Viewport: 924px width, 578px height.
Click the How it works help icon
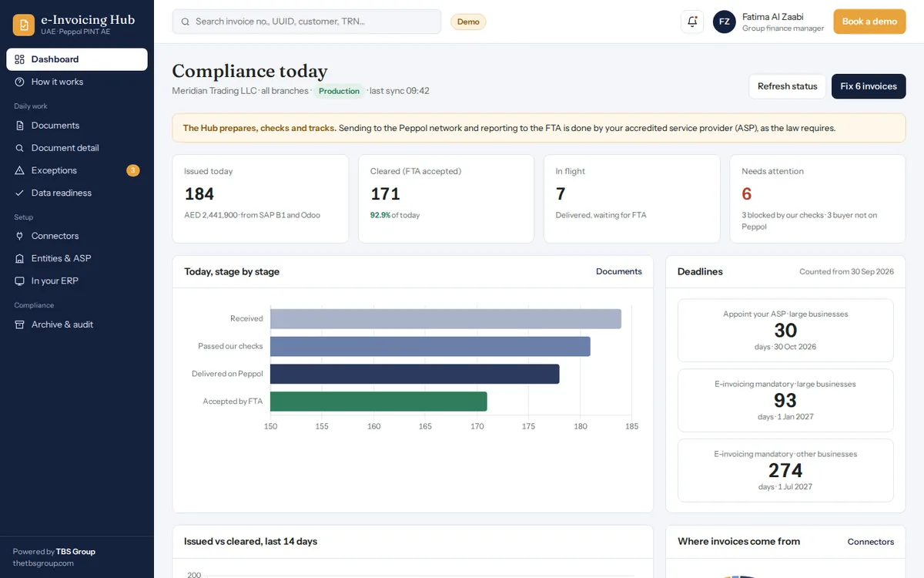click(19, 82)
